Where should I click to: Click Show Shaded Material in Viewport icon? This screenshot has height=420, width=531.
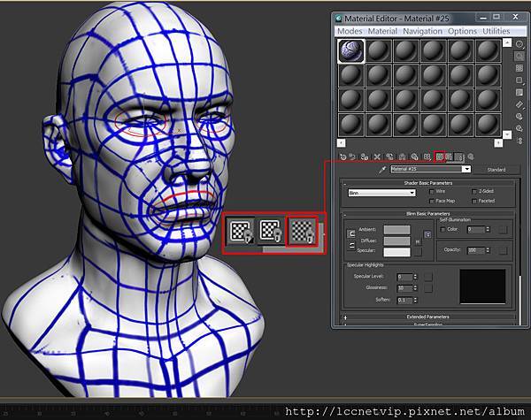pos(441,156)
